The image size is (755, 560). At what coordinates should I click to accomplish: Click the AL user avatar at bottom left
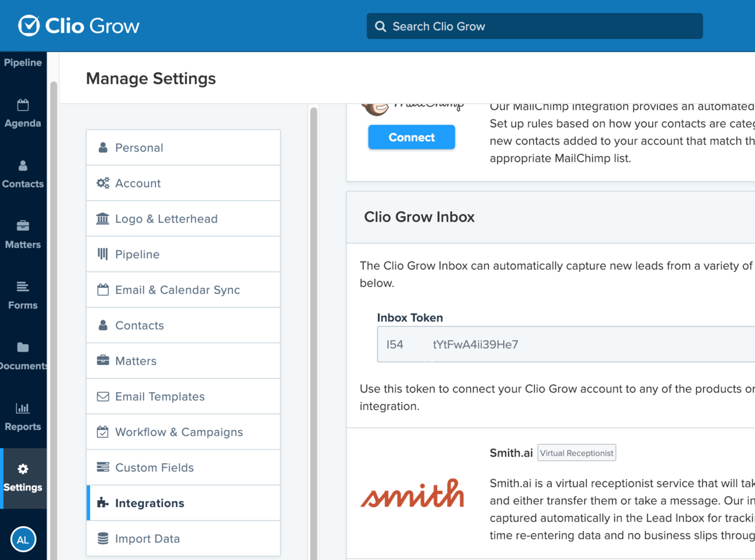pyautogui.click(x=23, y=539)
